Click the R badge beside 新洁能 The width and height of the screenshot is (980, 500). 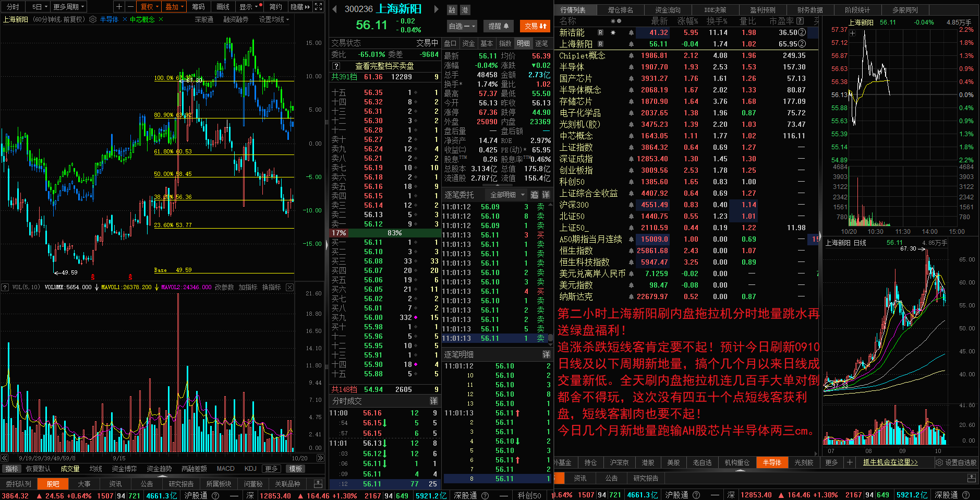pyautogui.click(x=600, y=32)
